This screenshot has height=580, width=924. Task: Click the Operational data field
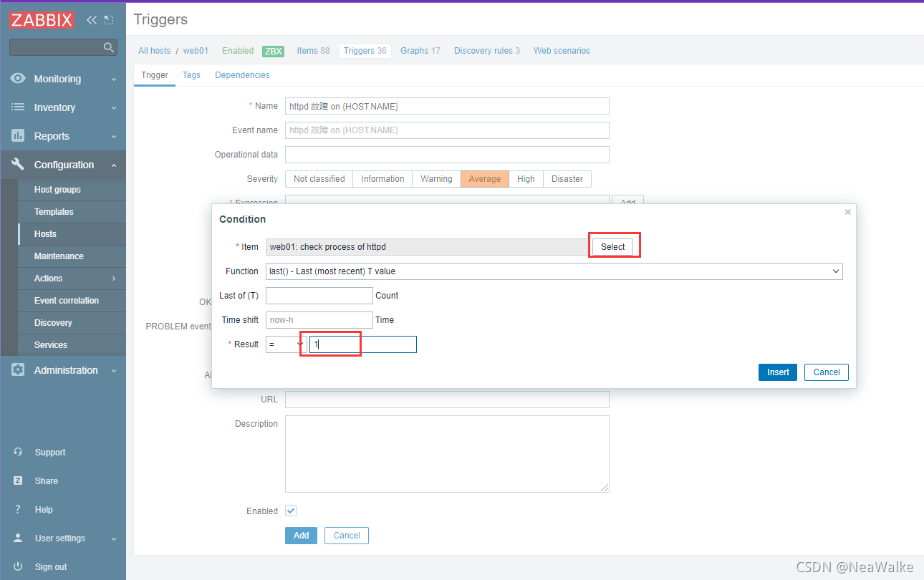447,155
